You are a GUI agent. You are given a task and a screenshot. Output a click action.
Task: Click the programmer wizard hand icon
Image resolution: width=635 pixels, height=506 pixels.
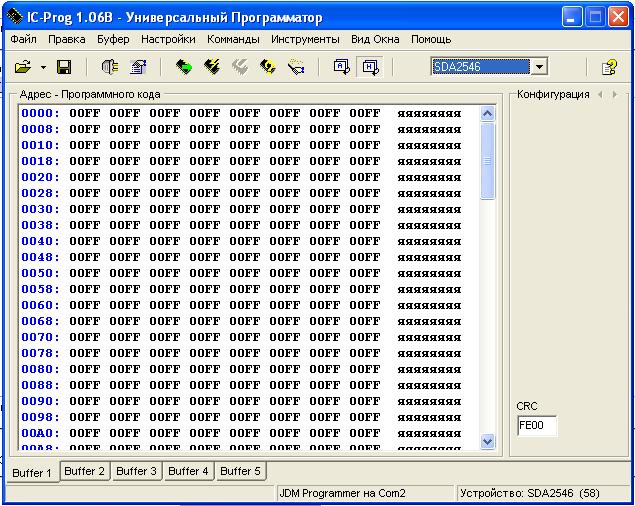296,67
